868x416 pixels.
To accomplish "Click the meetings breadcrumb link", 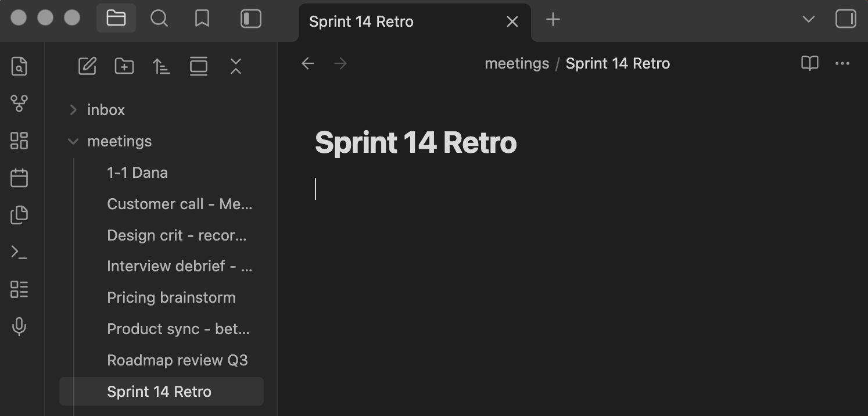I will (517, 63).
